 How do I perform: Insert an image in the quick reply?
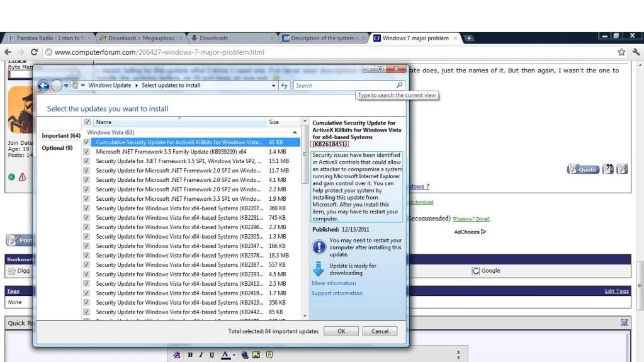tap(256, 355)
